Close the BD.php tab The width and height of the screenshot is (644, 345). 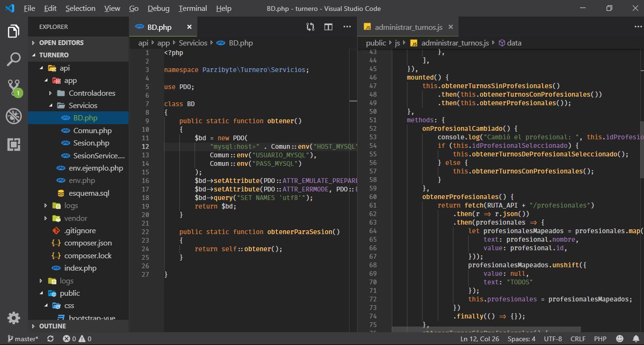189,27
